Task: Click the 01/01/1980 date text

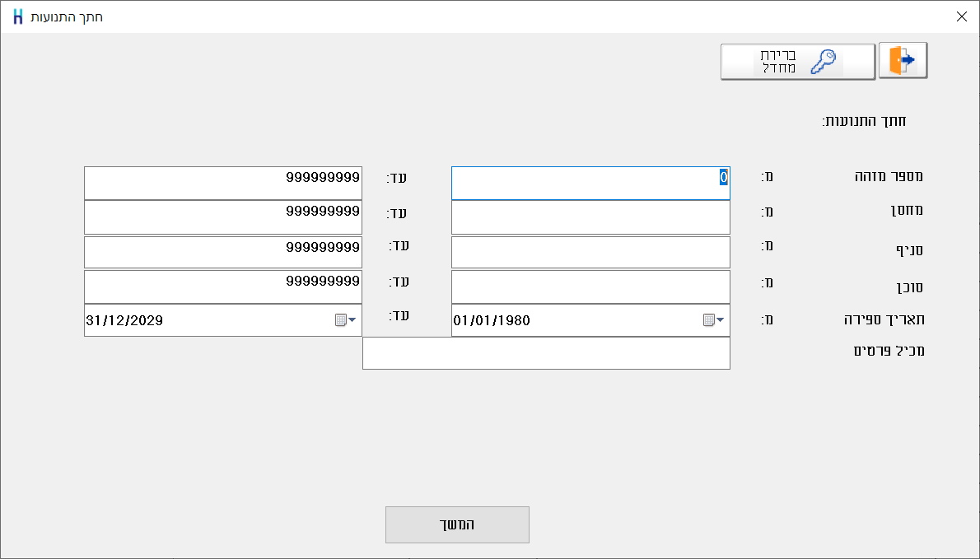Action: (x=492, y=320)
